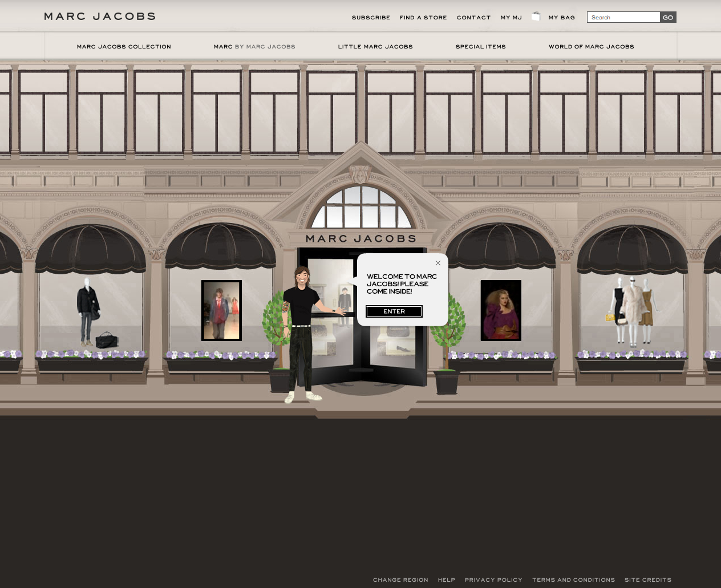Open the Help footer link
The image size is (721, 588).
tap(447, 580)
